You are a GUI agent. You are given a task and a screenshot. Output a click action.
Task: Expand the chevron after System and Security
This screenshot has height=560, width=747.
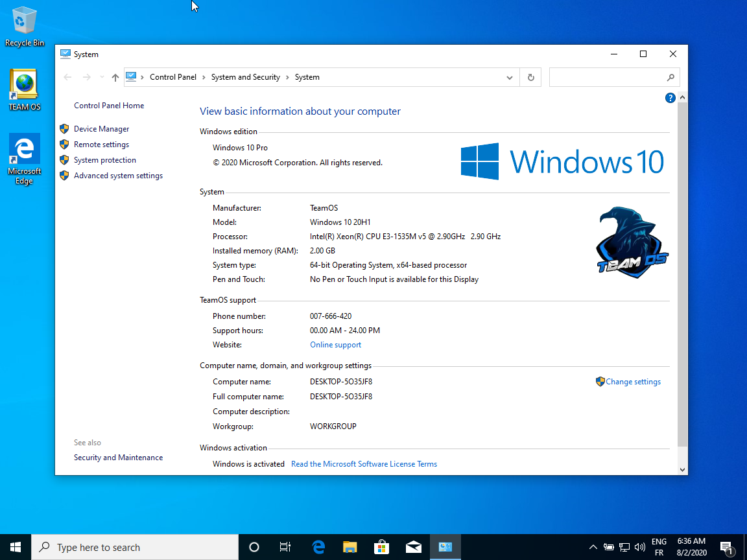click(x=287, y=77)
